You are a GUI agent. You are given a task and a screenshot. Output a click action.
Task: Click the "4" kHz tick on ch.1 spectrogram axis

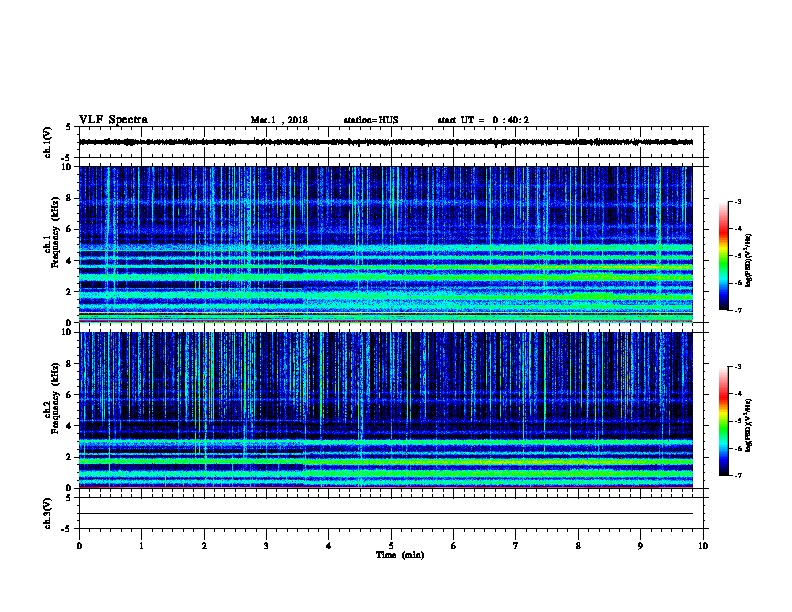(69, 261)
